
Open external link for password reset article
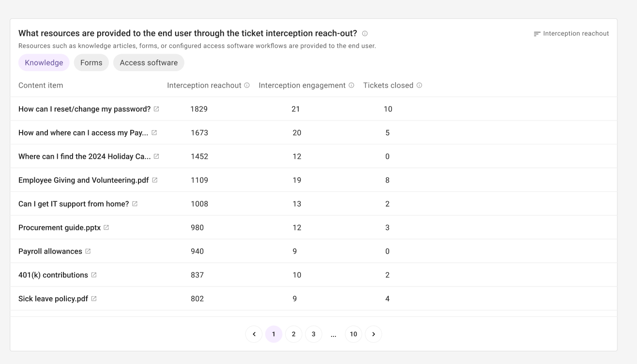click(x=156, y=109)
